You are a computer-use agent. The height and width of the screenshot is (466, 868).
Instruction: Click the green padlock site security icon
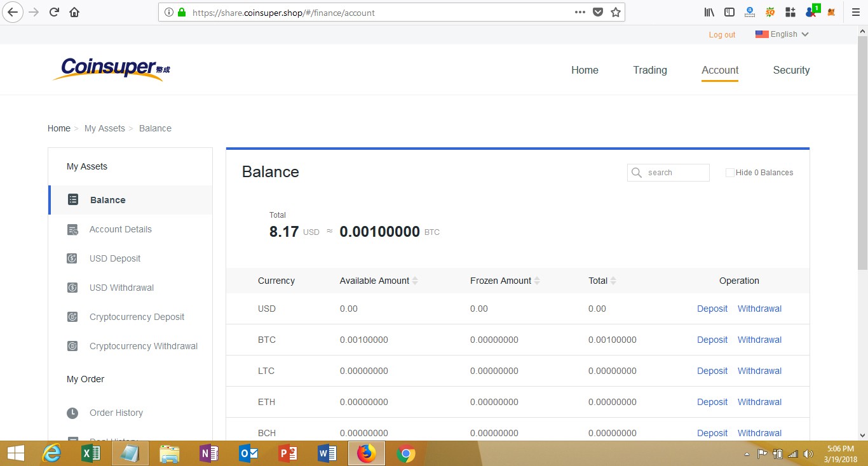[182, 12]
